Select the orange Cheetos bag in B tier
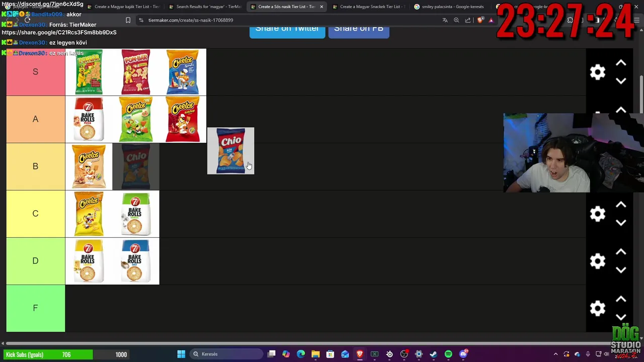 pyautogui.click(x=89, y=166)
